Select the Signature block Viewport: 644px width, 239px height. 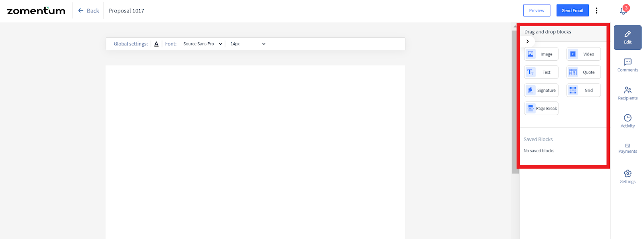click(541, 90)
